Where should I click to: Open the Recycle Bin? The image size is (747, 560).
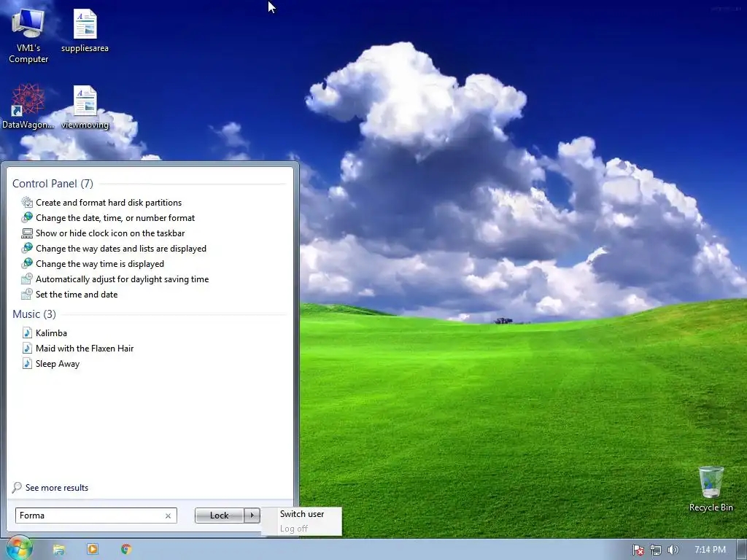711,489
